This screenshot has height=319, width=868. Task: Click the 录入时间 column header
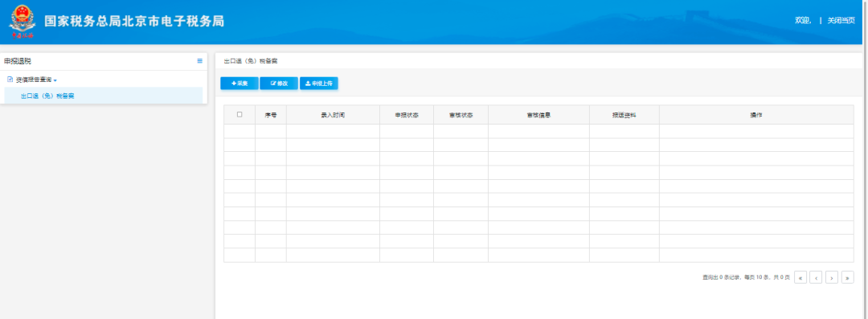tap(333, 115)
